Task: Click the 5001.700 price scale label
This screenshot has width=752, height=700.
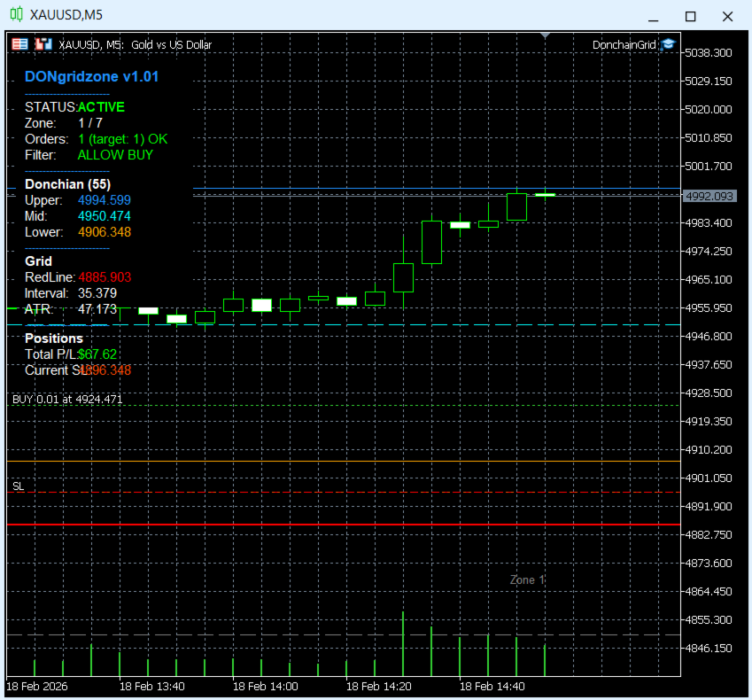Action: [709, 166]
